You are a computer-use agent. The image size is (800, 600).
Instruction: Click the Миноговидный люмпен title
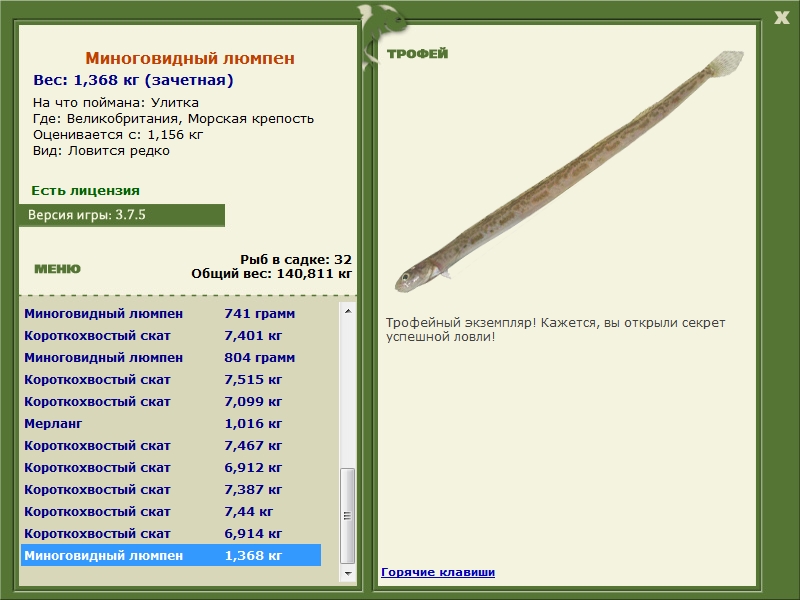[x=190, y=58]
